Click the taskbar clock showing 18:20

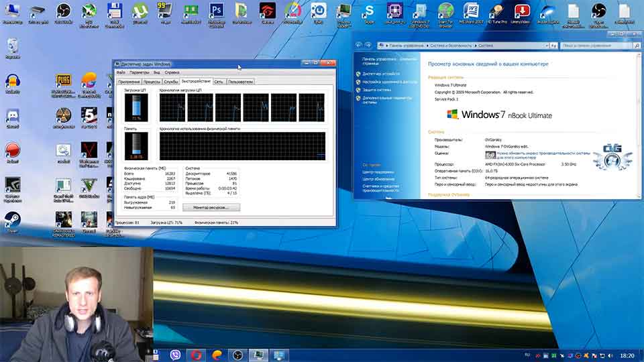(627, 355)
